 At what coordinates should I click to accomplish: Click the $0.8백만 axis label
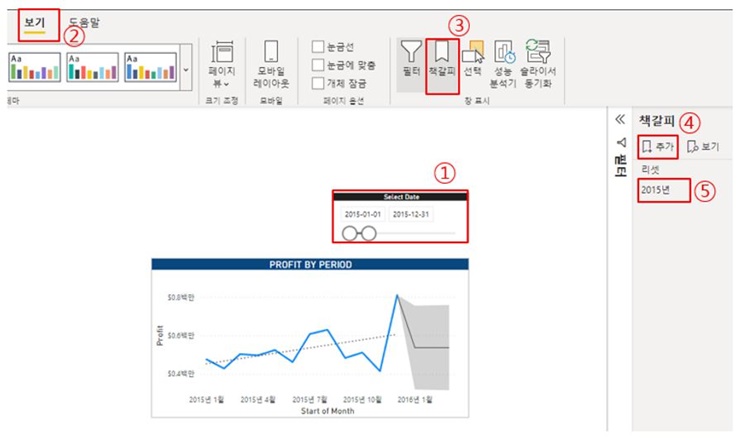point(180,297)
